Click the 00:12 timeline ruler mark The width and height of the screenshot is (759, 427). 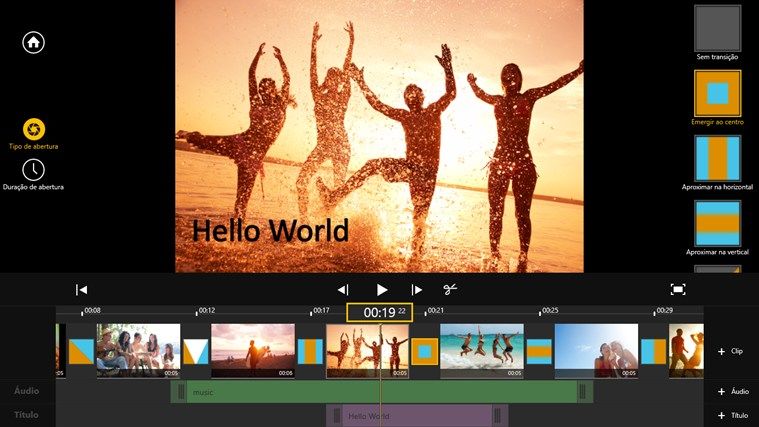tap(206, 310)
